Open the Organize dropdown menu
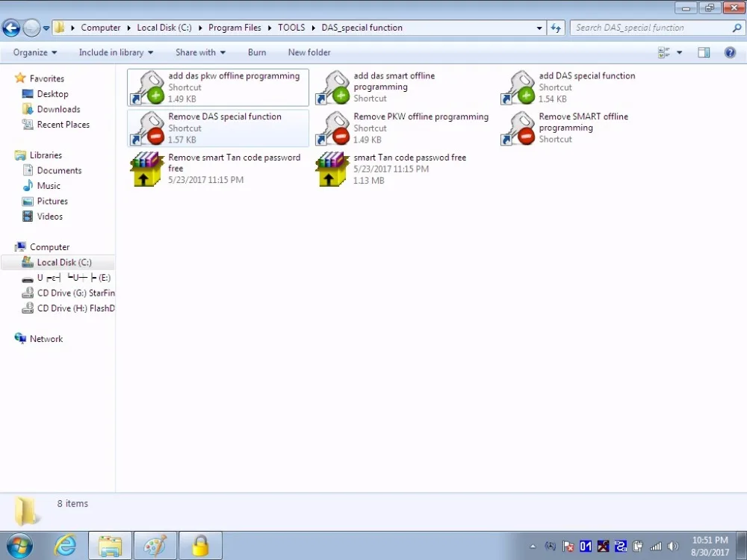 (x=35, y=52)
